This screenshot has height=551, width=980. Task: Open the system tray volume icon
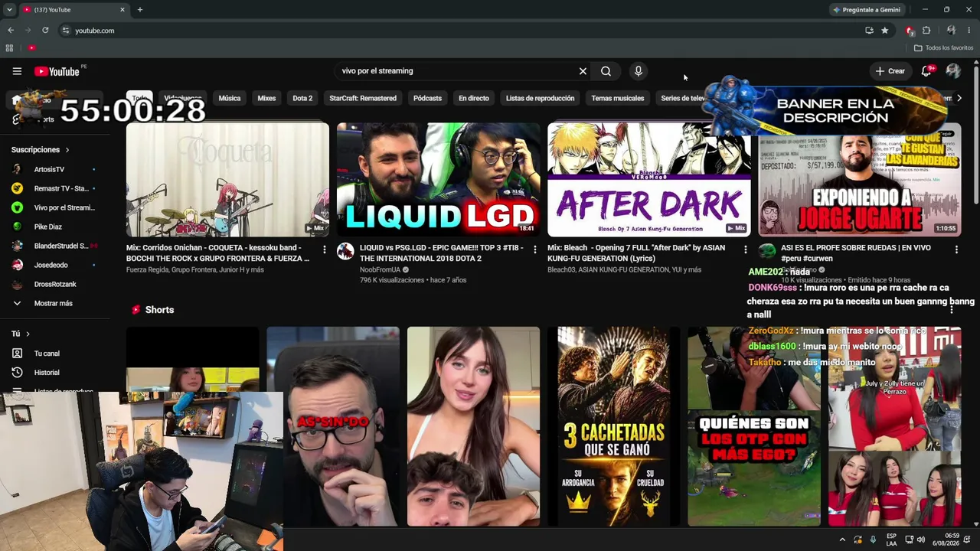(x=920, y=540)
